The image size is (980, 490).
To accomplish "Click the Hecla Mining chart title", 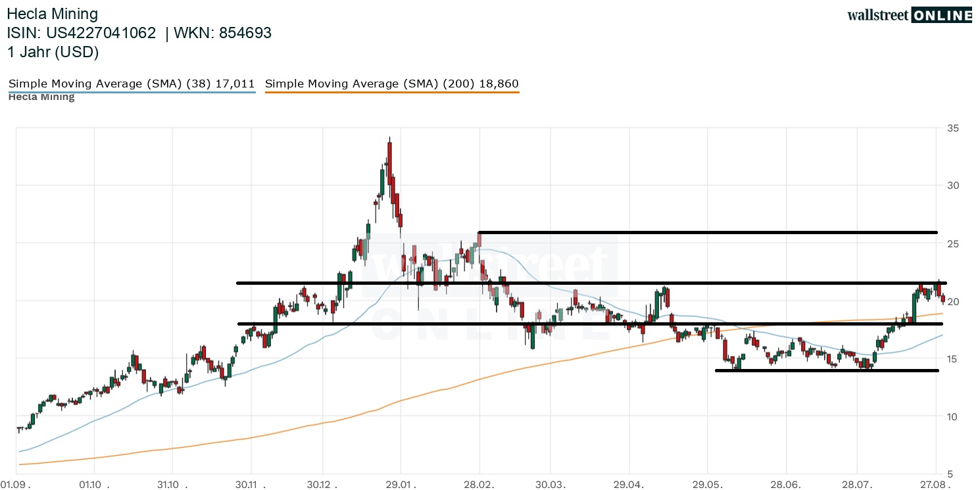I will (53, 14).
